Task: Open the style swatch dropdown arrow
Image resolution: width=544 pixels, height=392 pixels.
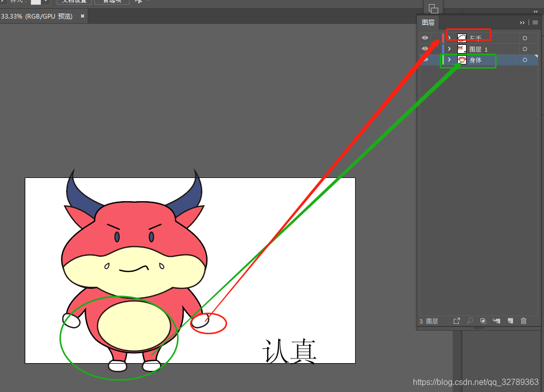Action: tap(46, 2)
